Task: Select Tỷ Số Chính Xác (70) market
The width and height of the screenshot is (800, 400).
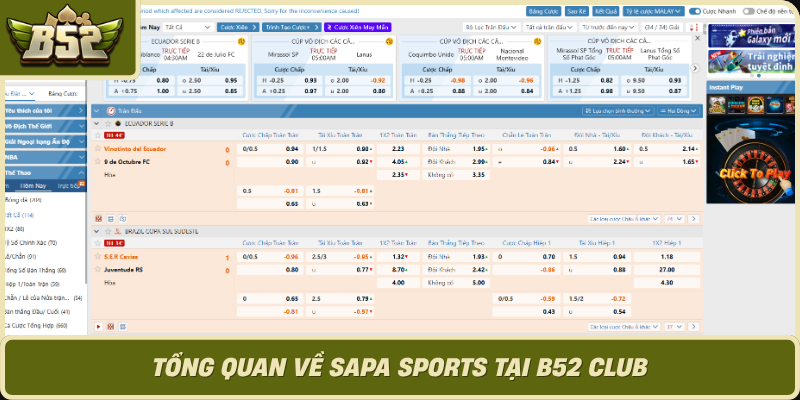Action: point(31,243)
